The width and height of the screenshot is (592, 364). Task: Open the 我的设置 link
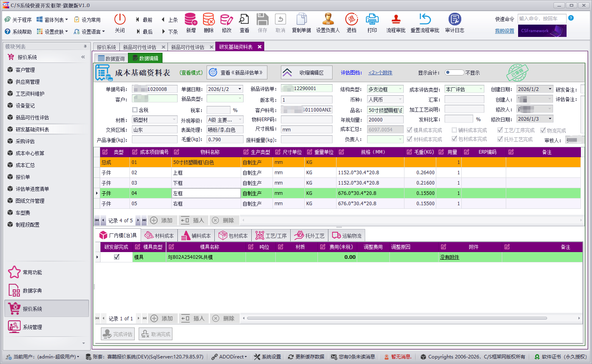click(x=504, y=31)
